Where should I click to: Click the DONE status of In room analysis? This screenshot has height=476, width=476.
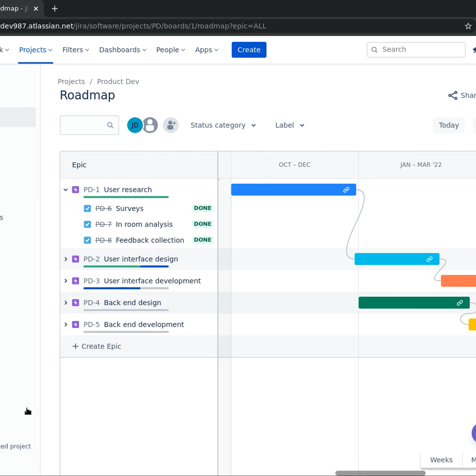(x=203, y=224)
